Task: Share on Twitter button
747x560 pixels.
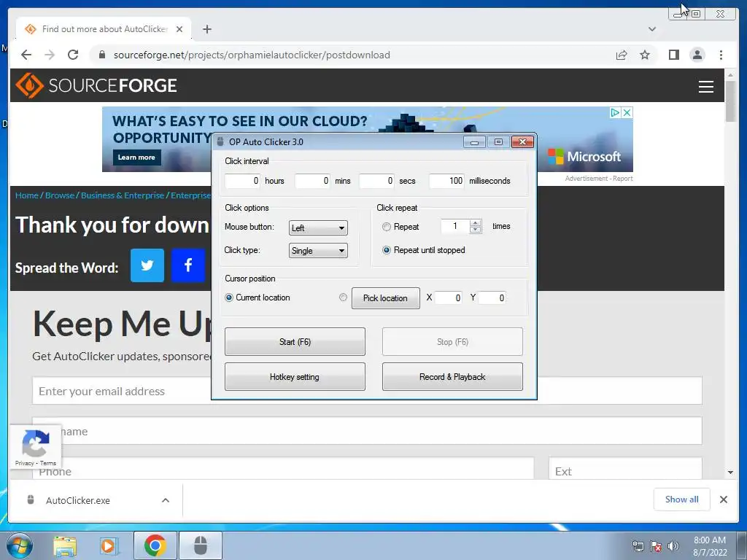Action: 147,265
